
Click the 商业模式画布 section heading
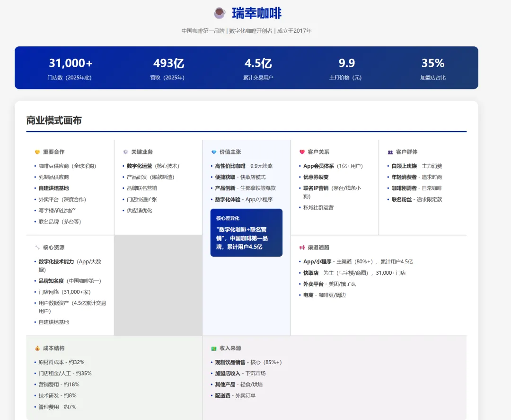[x=54, y=120]
